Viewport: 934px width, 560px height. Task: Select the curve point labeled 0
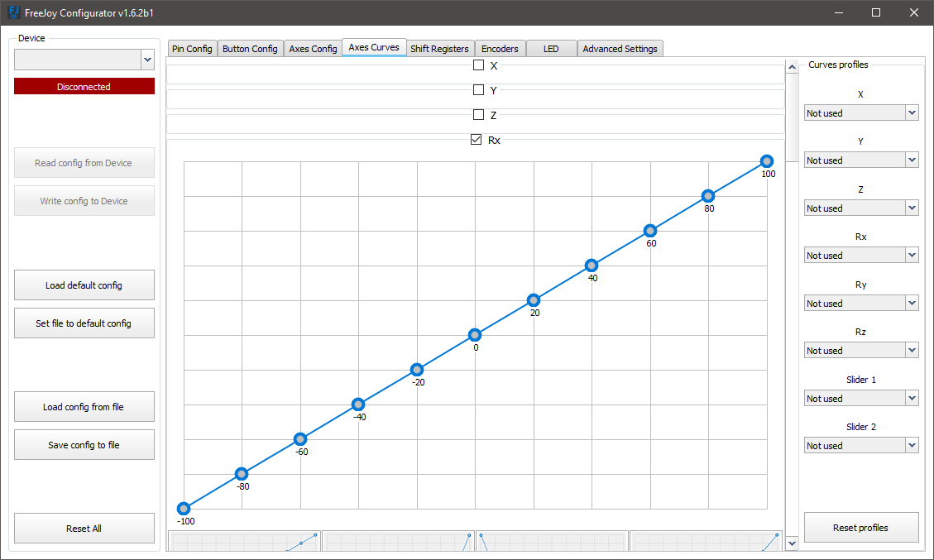(474, 335)
